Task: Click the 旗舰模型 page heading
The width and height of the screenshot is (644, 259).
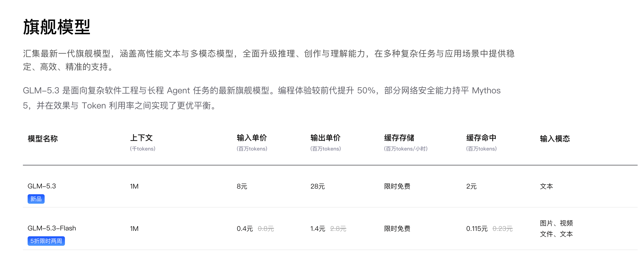Action: coord(56,27)
